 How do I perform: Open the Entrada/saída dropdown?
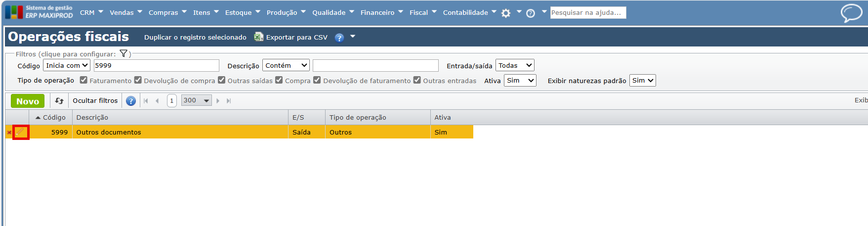pos(515,65)
